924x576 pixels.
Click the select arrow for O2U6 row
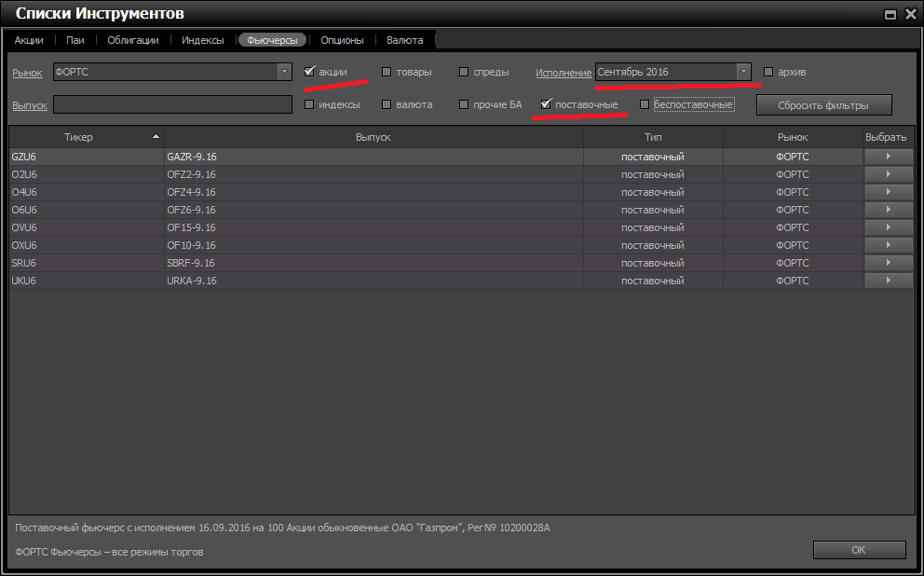tap(888, 174)
